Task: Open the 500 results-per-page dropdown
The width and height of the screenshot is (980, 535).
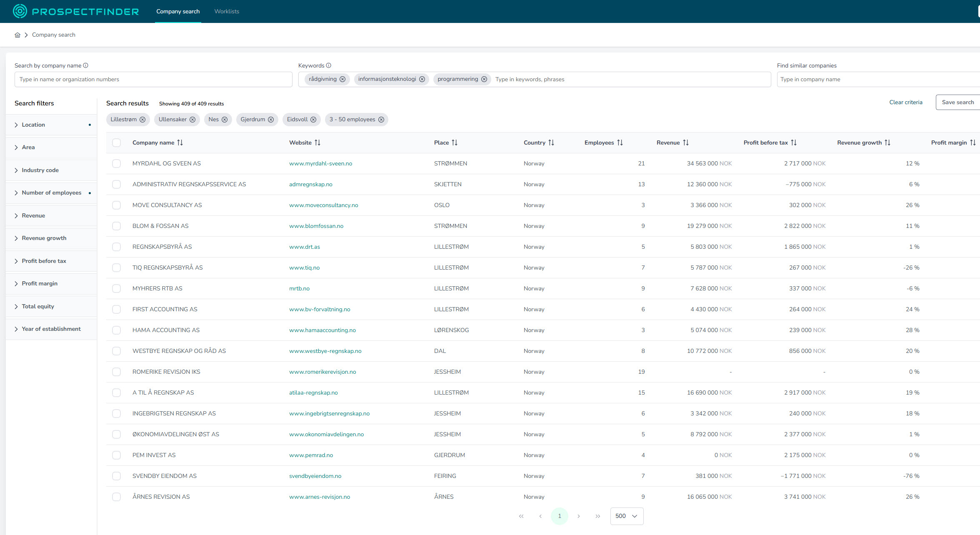Action: tap(627, 516)
